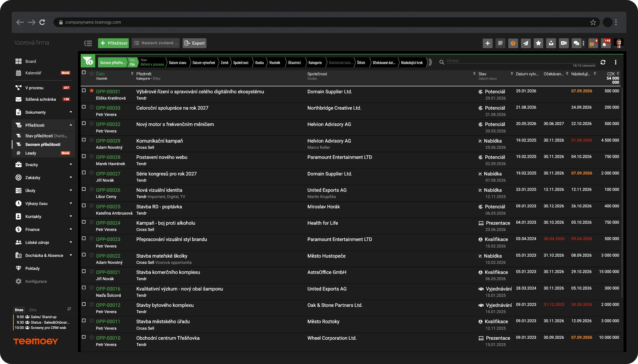Switch to the Zítra agenda tab
638x364 pixels.
click(x=33, y=310)
